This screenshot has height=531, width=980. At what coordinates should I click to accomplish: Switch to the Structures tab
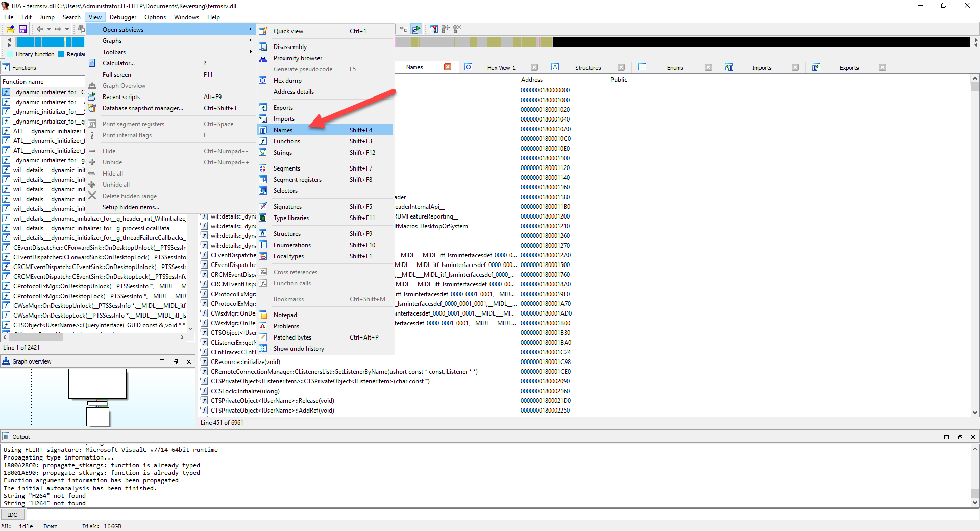coord(587,68)
